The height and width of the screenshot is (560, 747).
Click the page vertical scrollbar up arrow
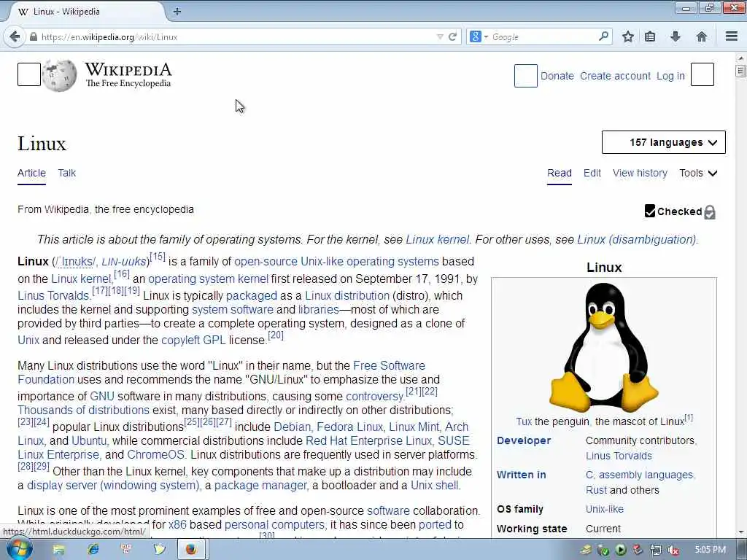[x=741, y=58]
